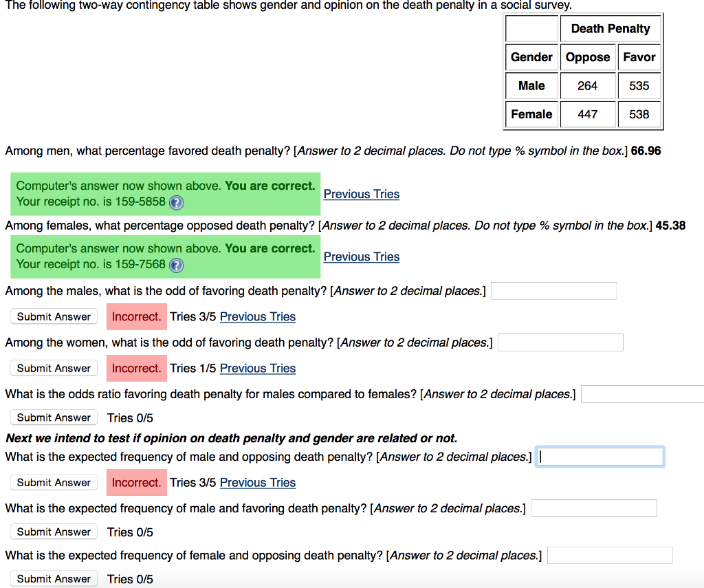Viewport: 704px width, 588px height.
Task: Click the male odds answer input box
Action: point(553,291)
